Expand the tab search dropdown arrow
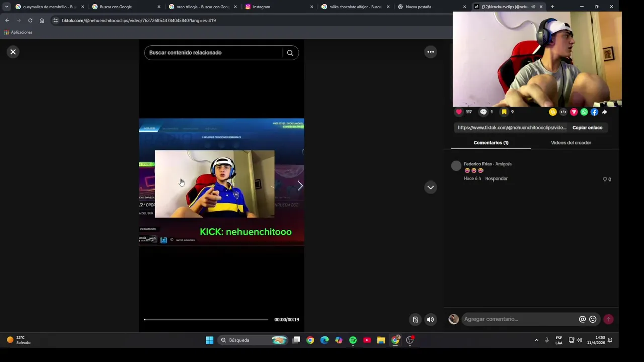 6,7
